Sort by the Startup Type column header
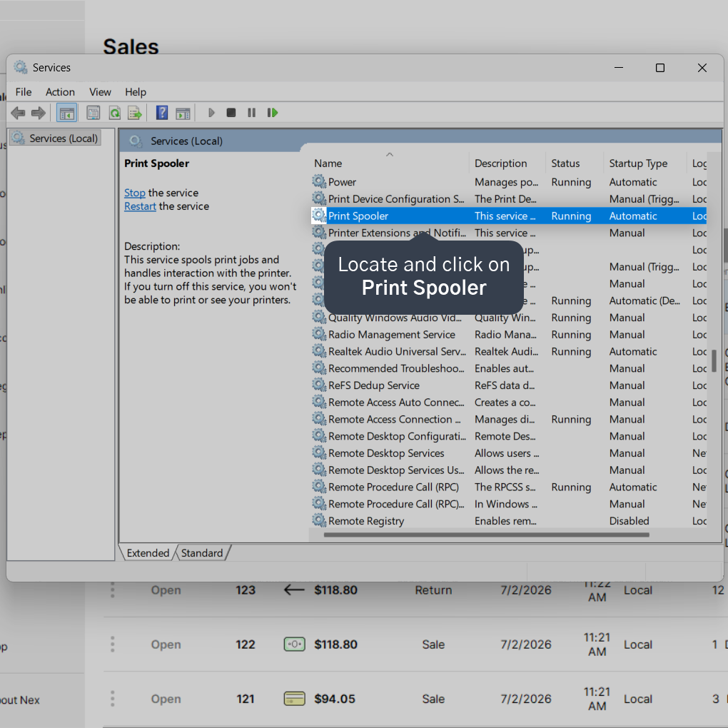Image resolution: width=728 pixels, height=728 pixels. [644, 163]
